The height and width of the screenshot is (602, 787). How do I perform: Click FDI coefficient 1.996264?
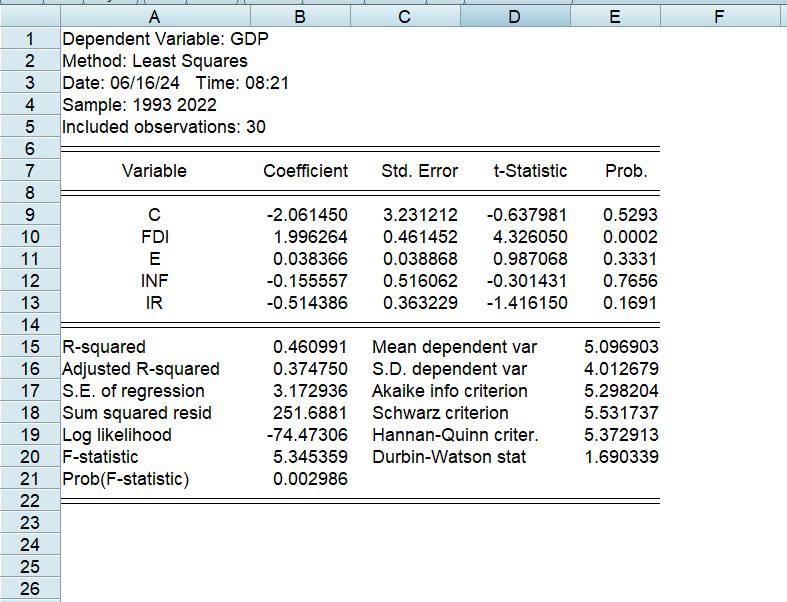[x=310, y=236]
